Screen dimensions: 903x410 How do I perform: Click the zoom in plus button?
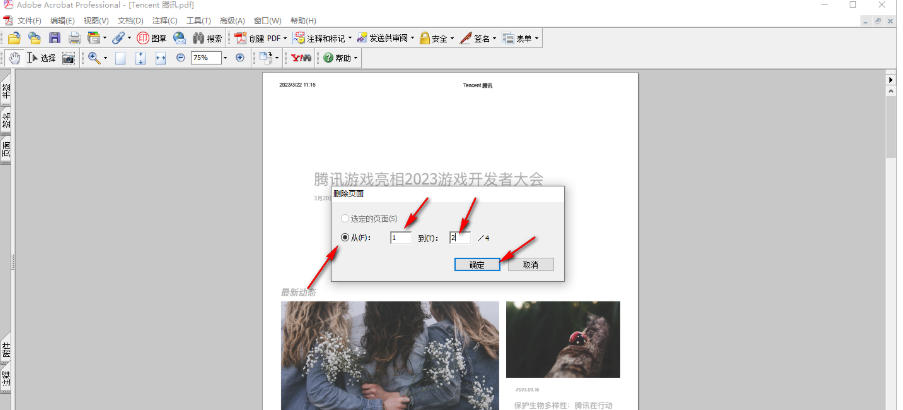pos(239,58)
